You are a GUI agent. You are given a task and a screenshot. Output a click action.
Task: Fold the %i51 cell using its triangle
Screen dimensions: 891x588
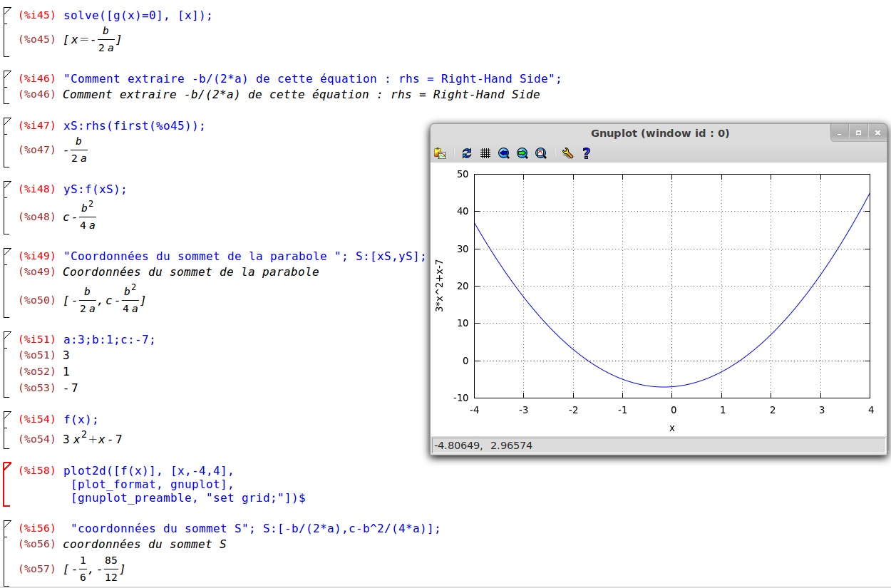[x=7, y=336]
